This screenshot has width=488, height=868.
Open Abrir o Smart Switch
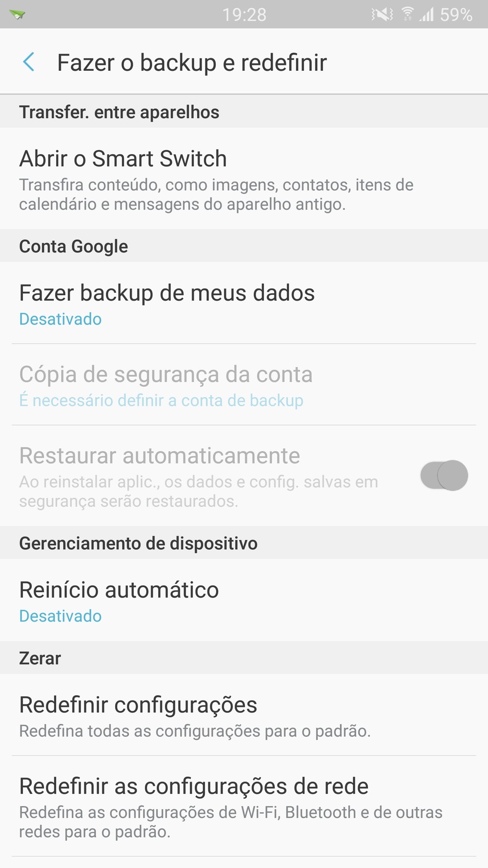click(x=123, y=159)
